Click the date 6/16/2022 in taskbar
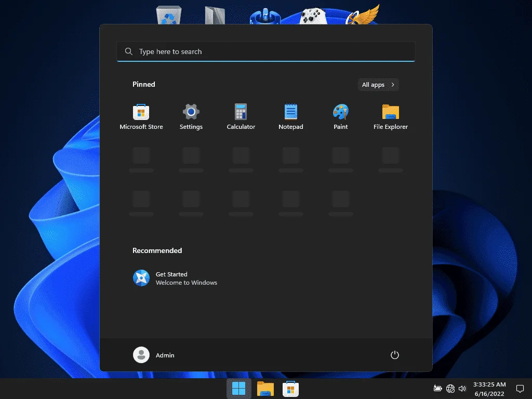532x399 pixels. (x=489, y=394)
